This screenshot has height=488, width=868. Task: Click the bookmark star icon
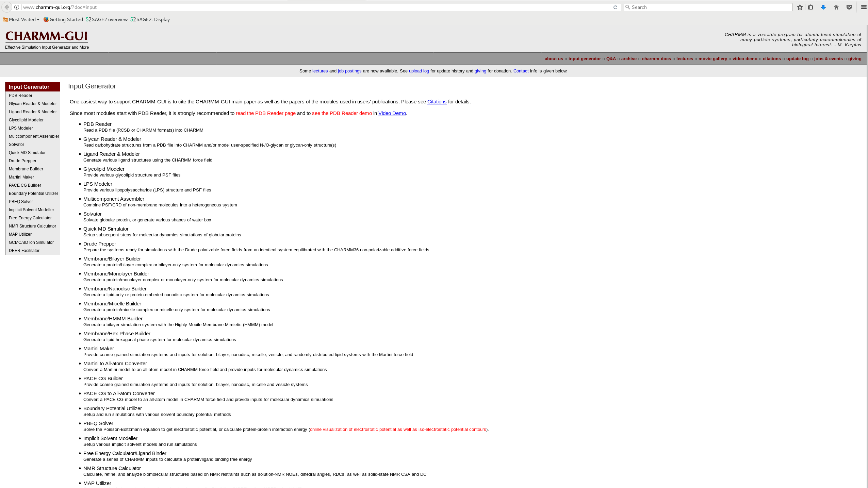pyautogui.click(x=800, y=7)
